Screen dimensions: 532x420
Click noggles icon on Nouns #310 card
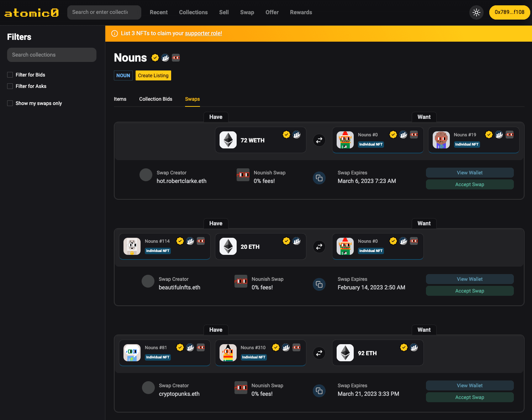click(296, 347)
